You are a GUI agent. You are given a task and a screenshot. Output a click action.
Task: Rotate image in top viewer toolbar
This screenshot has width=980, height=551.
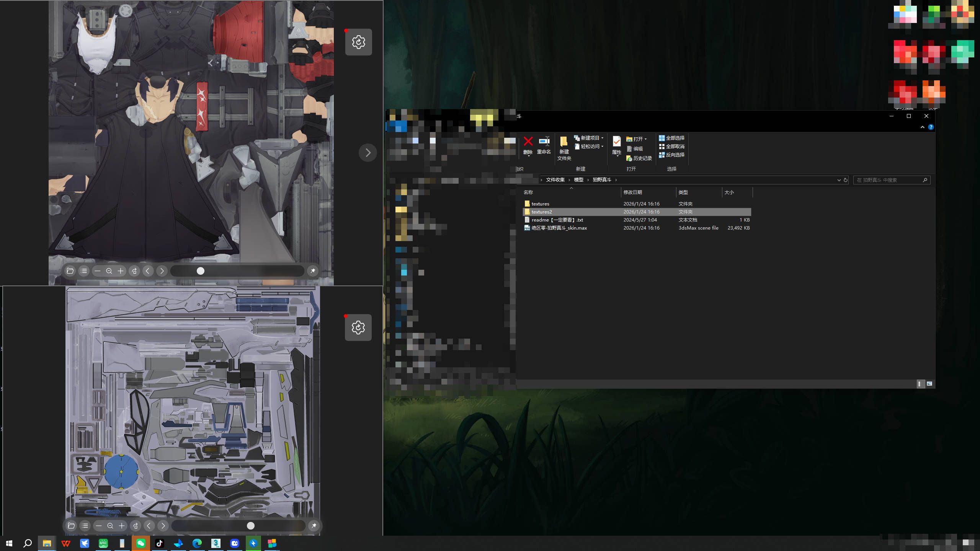(134, 271)
